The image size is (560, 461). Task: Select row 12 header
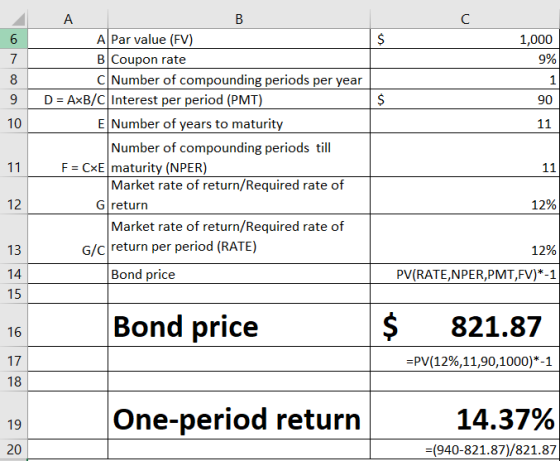click(14, 195)
